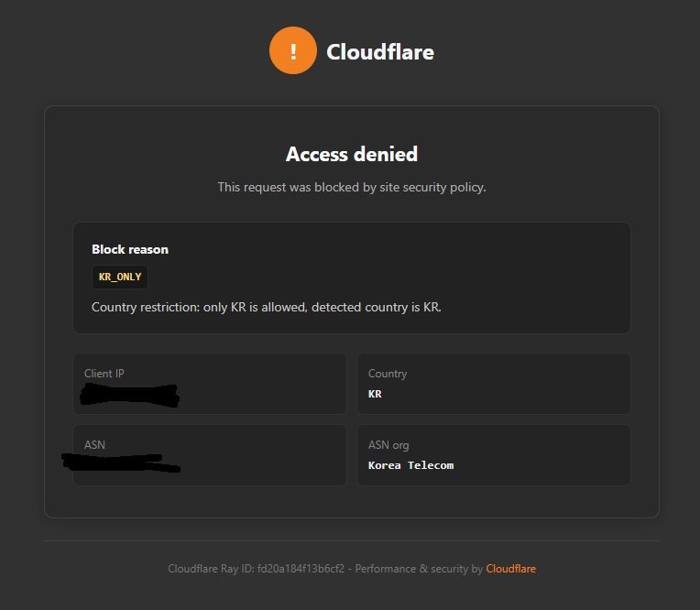Viewport: 700px width, 610px height.
Task: Click the Access denied heading
Action: point(352,154)
